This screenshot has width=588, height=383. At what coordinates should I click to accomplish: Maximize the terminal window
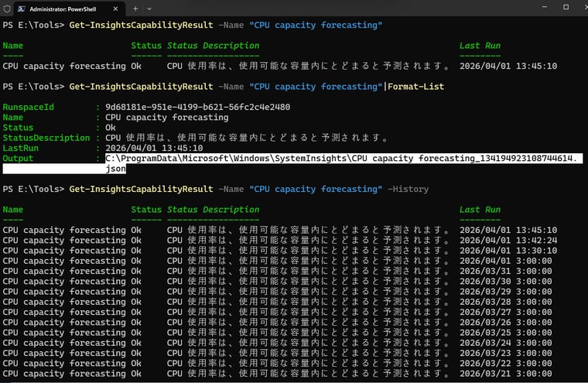click(x=566, y=7)
